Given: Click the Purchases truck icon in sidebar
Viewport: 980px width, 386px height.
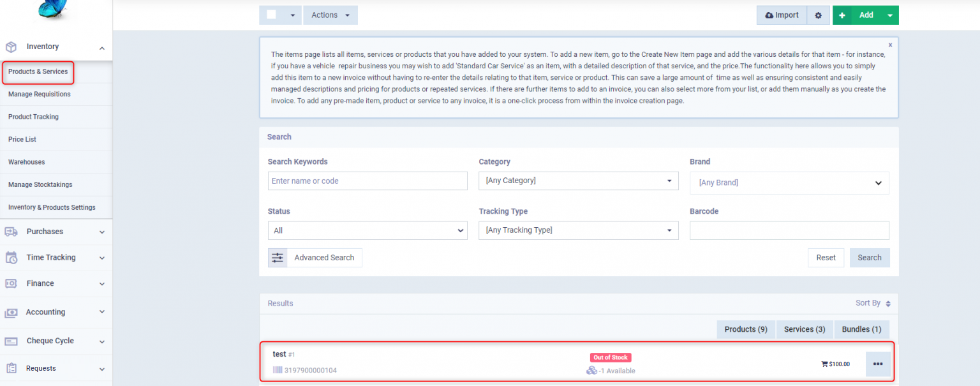Looking at the screenshot, I should tap(11, 232).
